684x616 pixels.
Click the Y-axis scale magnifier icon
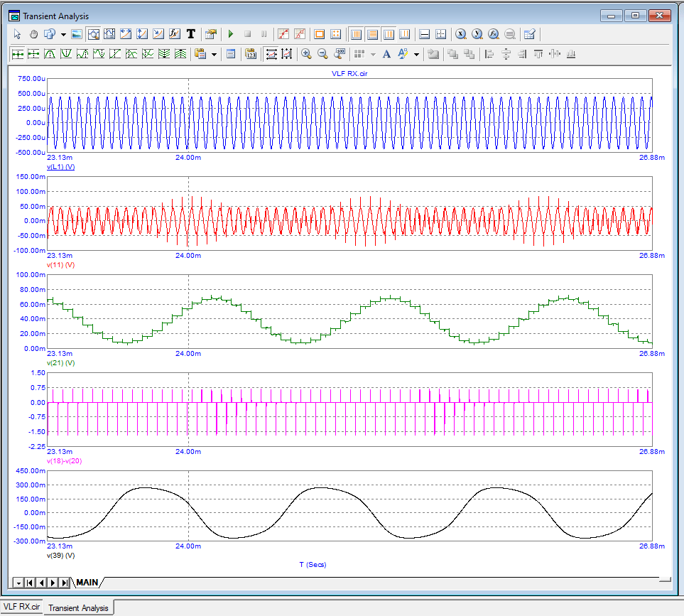477,34
